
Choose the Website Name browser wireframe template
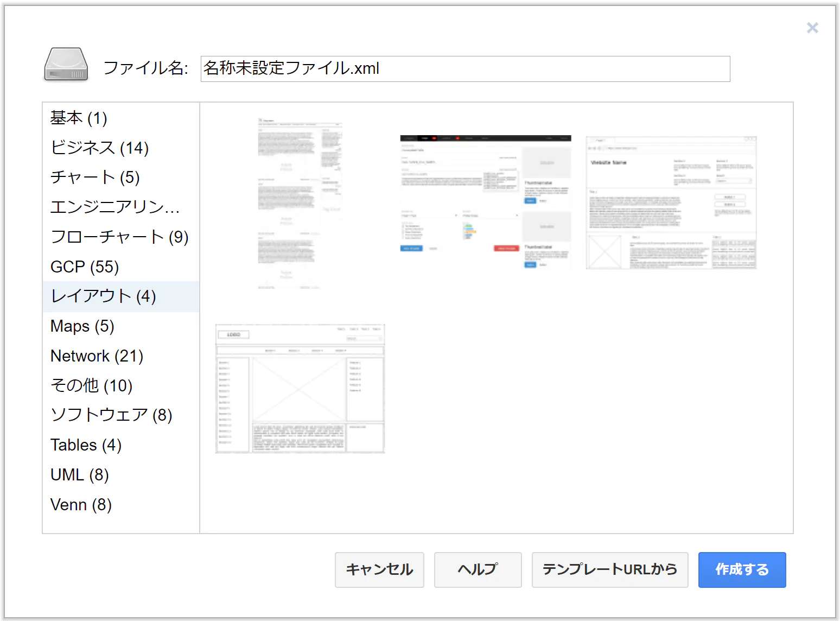click(671, 202)
